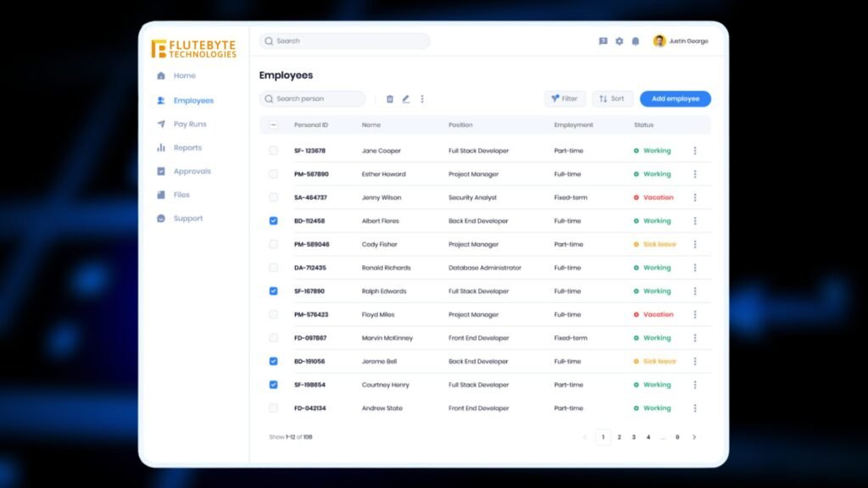
Task: Click the trash delete icon
Action: pos(390,99)
